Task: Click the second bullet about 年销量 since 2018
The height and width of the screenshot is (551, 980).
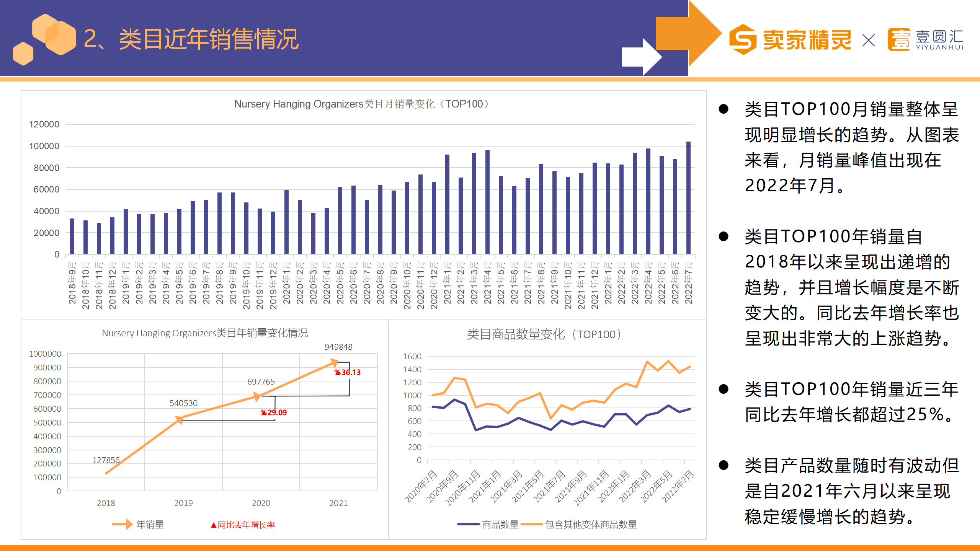Action: (x=851, y=287)
